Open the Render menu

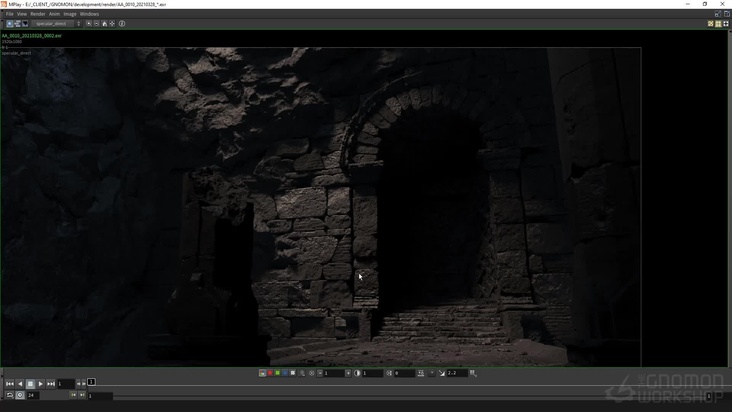[37, 14]
